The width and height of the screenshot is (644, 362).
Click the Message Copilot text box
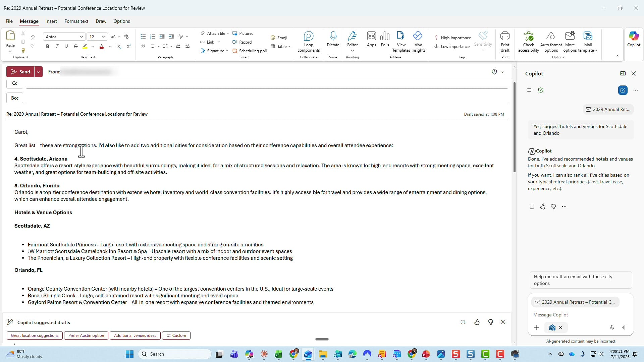581,315
